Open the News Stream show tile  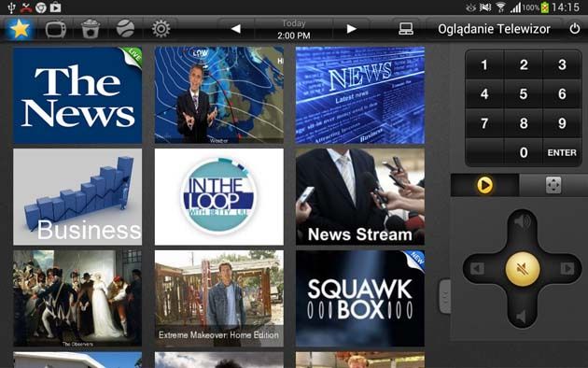point(360,197)
